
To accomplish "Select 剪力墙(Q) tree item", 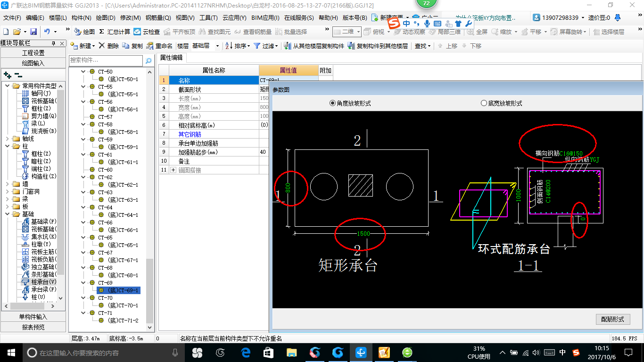I will click(x=39, y=116).
